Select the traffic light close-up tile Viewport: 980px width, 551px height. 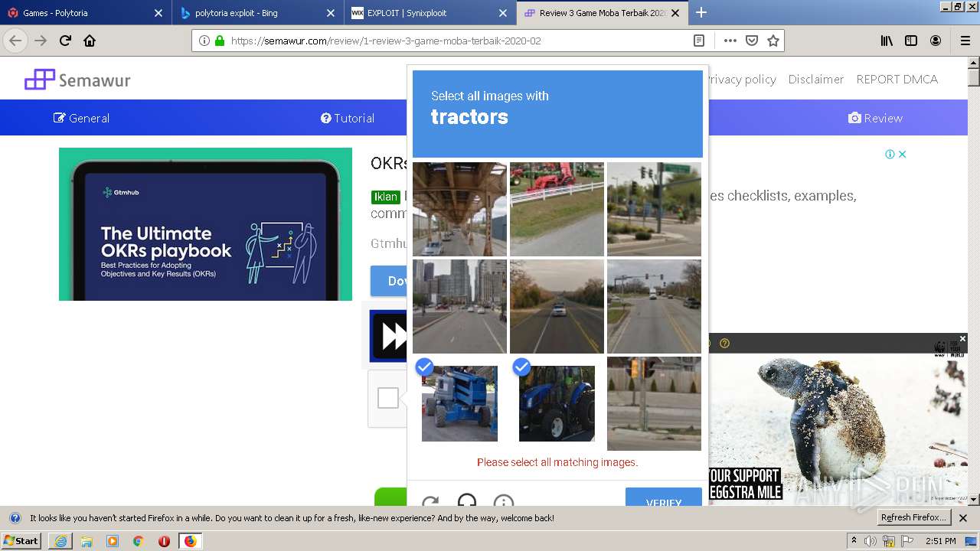(654, 403)
